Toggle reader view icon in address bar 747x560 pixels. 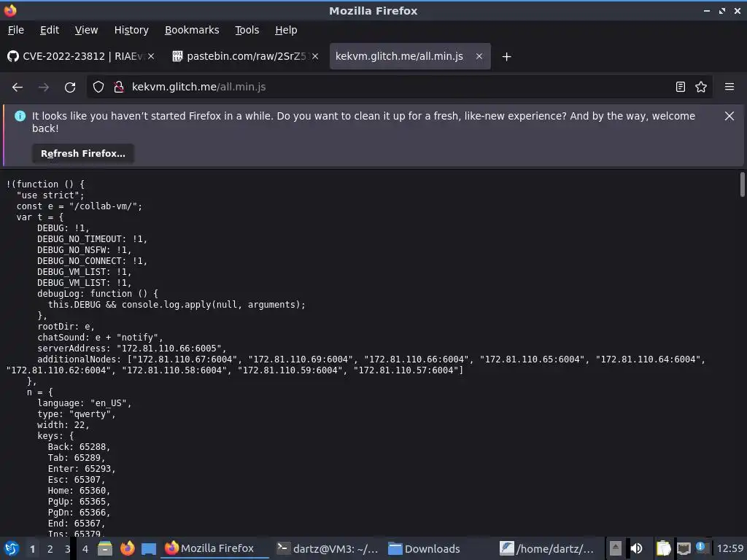(x=681, y=87)
